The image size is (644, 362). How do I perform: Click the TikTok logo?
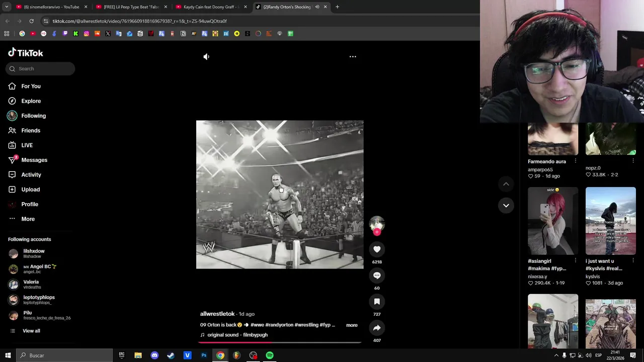[26, 53]
